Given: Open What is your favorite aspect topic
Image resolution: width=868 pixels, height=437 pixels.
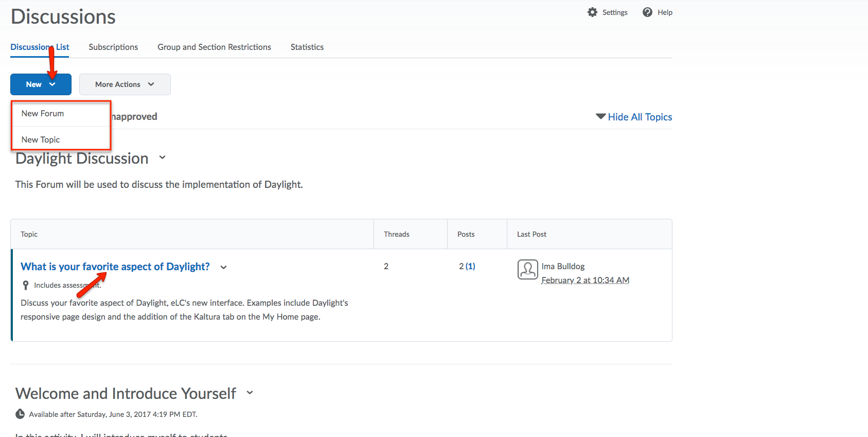Looking at the screenshot, I should (x=115, y=267).
